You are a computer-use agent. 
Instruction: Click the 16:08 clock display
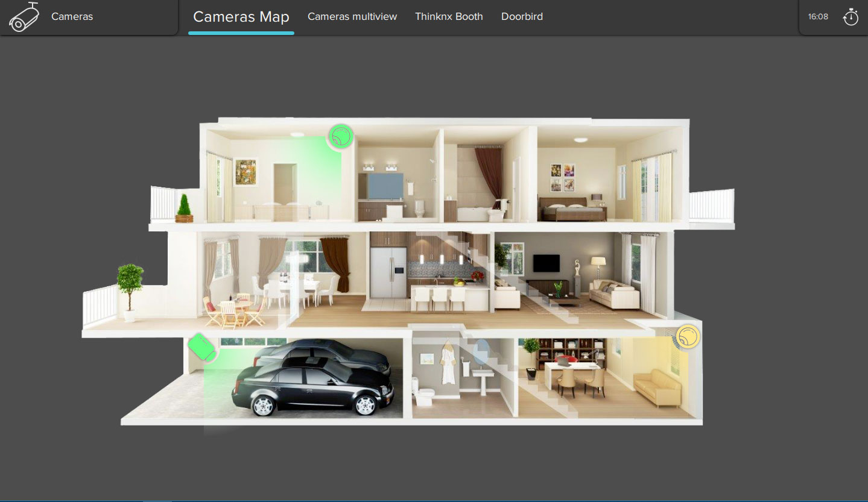[818, 17]
